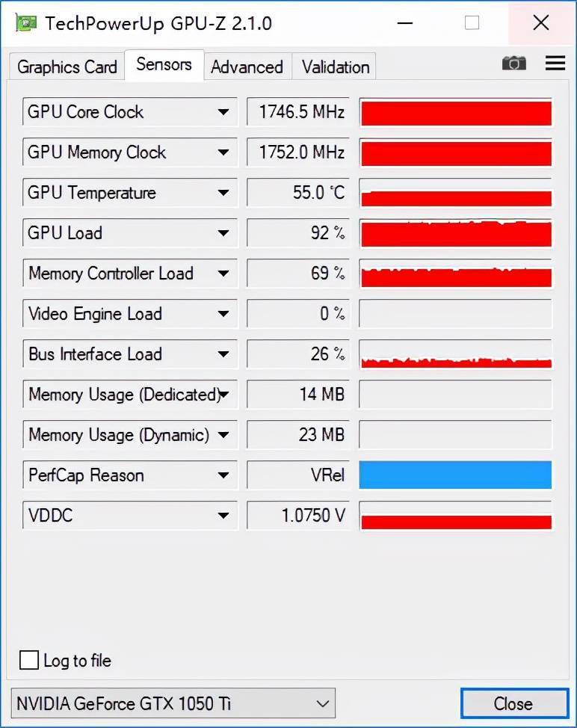
Task: Open the hamburger menu icon
Action: [555, 63]
